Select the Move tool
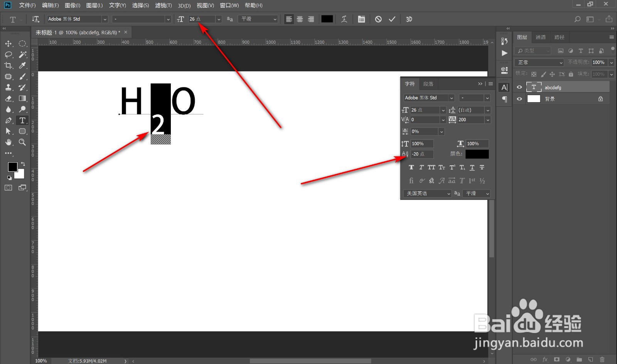Screen dimensions: 617x364 coord(8,44)
